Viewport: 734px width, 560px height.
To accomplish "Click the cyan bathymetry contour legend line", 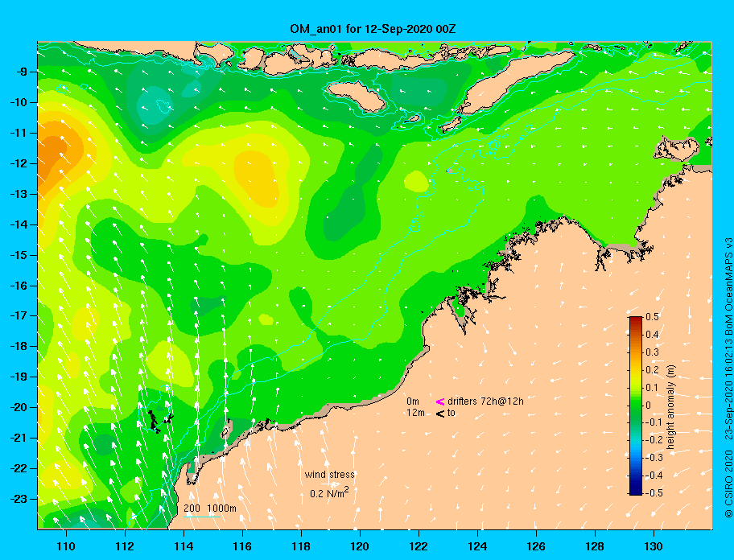I will [x=201, y=517].
